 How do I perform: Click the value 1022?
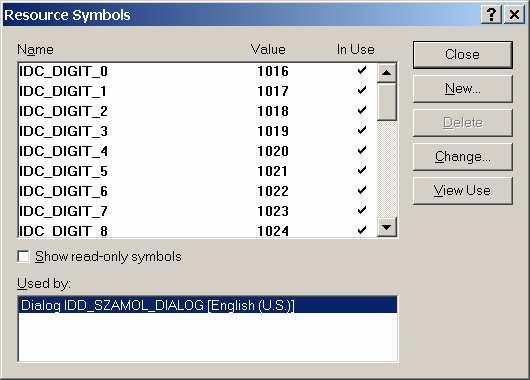click(x=273, y=191)
